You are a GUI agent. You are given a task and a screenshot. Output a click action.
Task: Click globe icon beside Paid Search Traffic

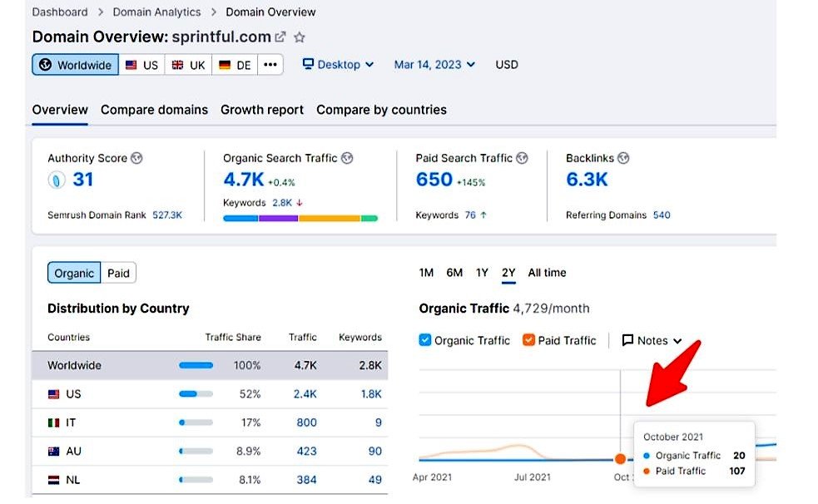tap(522, 158)
